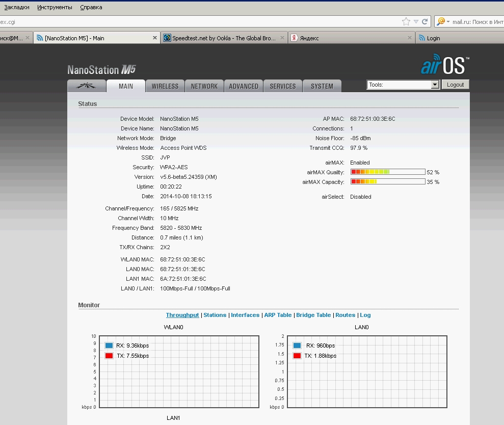Click the bookmark star icon in address bar
This screenshot has width=504, height=425.
click(406, 21)
